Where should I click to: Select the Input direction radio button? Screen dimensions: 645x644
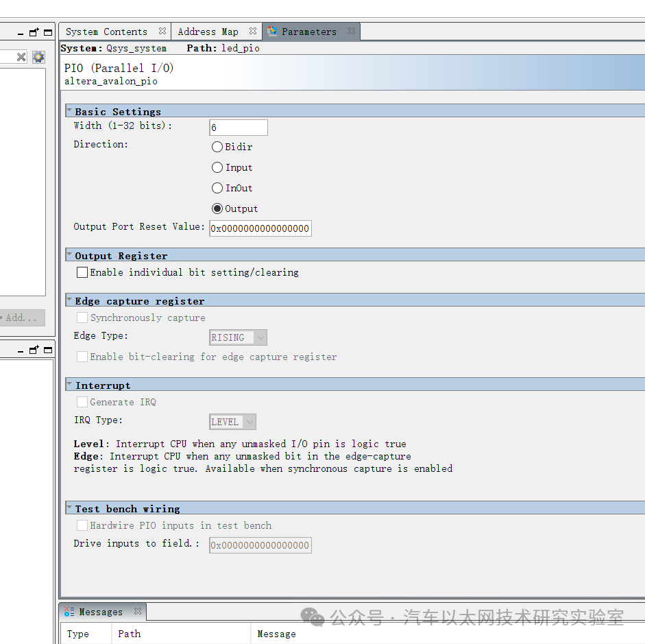(x=217, y=167)
